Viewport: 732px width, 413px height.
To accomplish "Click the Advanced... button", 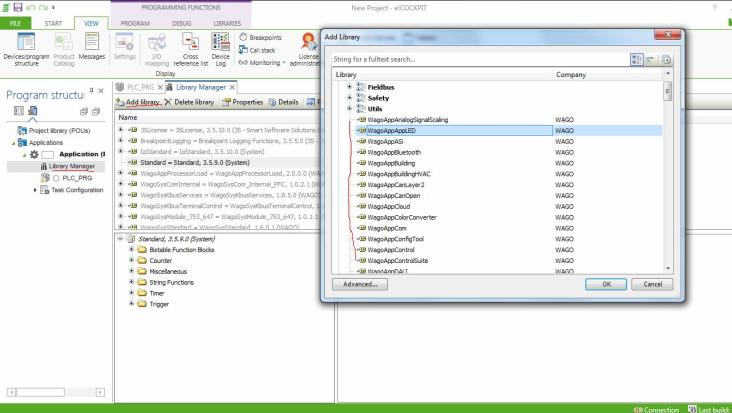I will tap(360, 284).
